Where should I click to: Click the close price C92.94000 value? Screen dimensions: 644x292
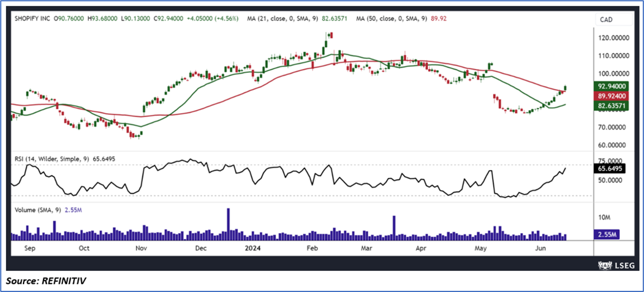[x=170, y=19]
